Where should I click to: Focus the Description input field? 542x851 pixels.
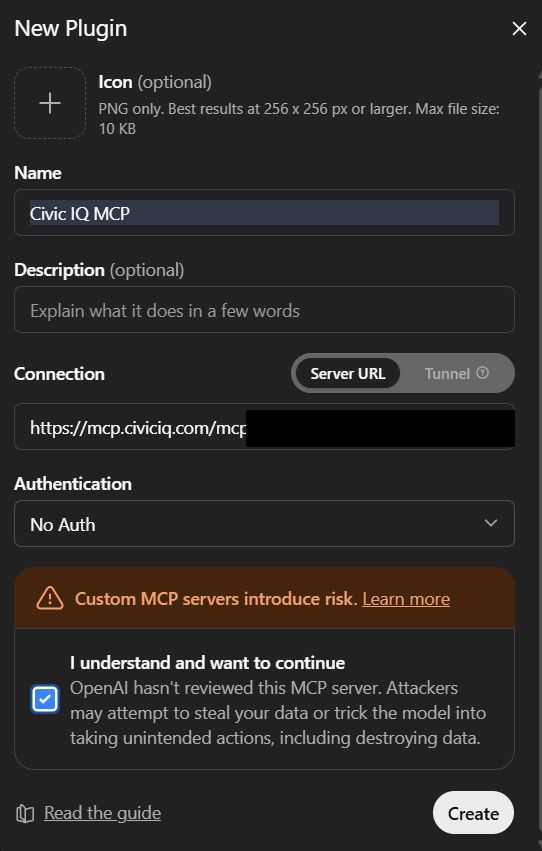264,310
